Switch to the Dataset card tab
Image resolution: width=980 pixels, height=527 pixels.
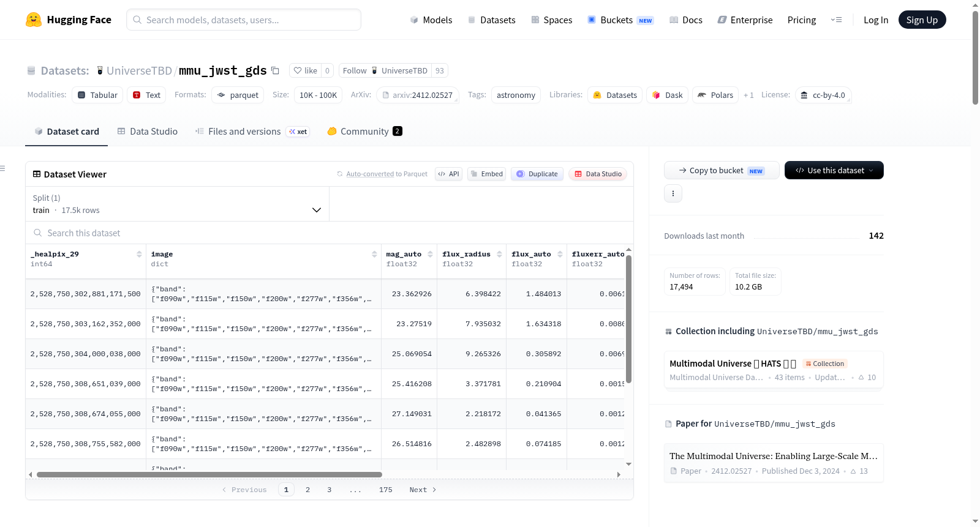coord(67,132)
